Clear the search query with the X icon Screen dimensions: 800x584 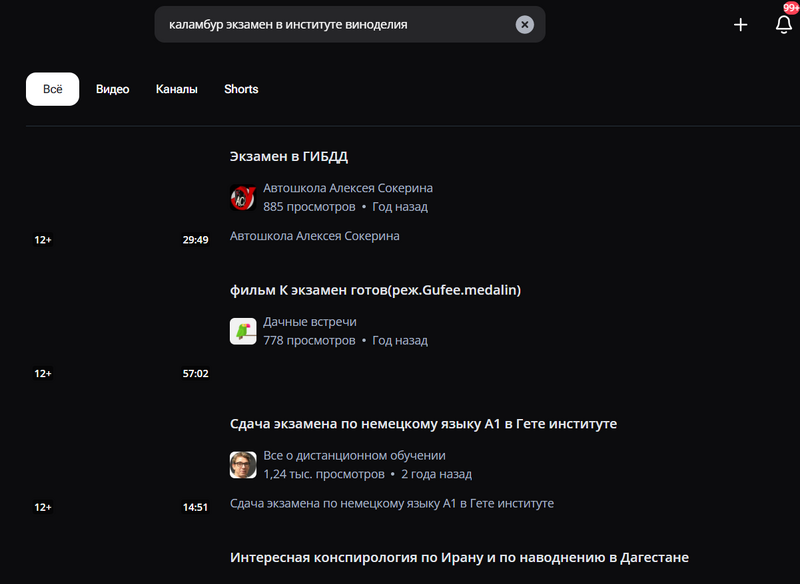coord(525,25)
